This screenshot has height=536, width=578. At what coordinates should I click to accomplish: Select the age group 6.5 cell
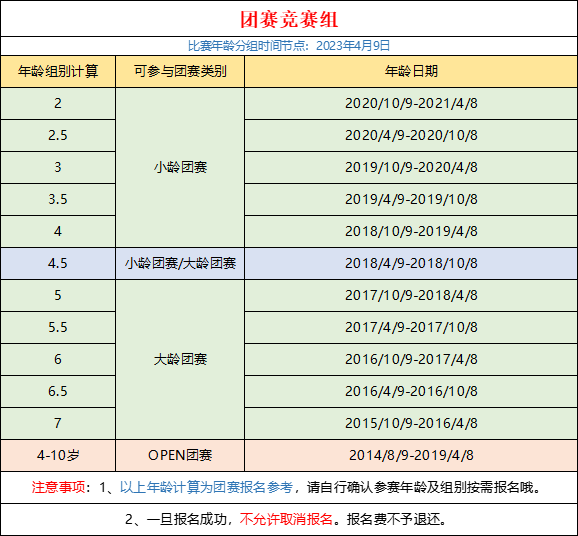point(58,391)
